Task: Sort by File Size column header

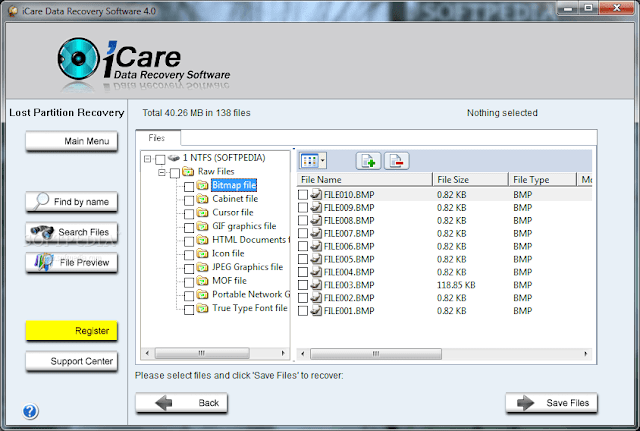Action: [x=471, y=180]
